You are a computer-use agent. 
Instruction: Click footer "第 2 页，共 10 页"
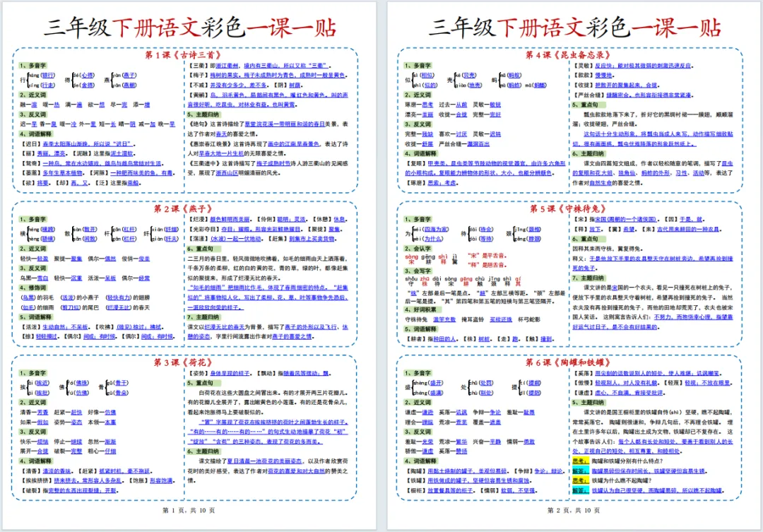tap(573, 510)
